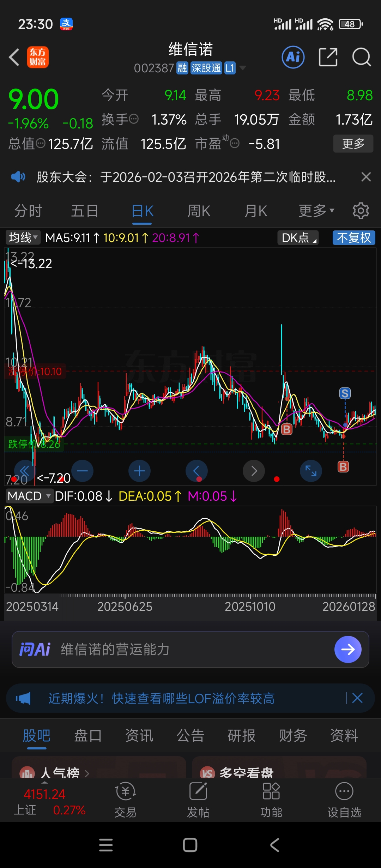Tap the 深股通 badge
The height and width of the screenshot is (868, 381).
(206, 68)
